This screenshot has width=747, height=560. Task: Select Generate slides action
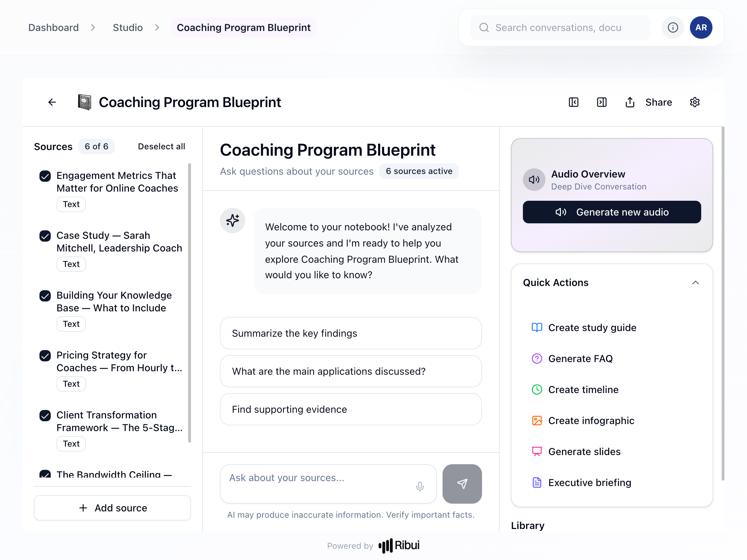(x=585, y=452)
